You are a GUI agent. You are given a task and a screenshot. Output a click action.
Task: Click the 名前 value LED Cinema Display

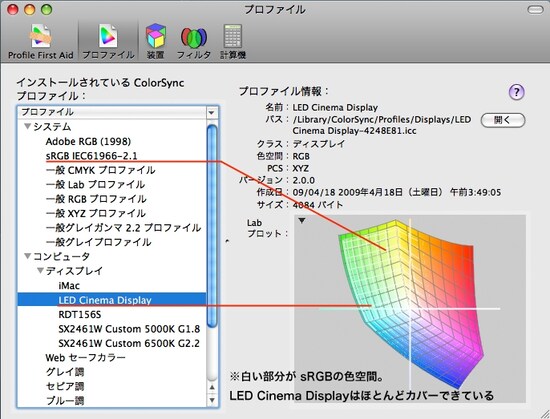[x=335, y=107]
